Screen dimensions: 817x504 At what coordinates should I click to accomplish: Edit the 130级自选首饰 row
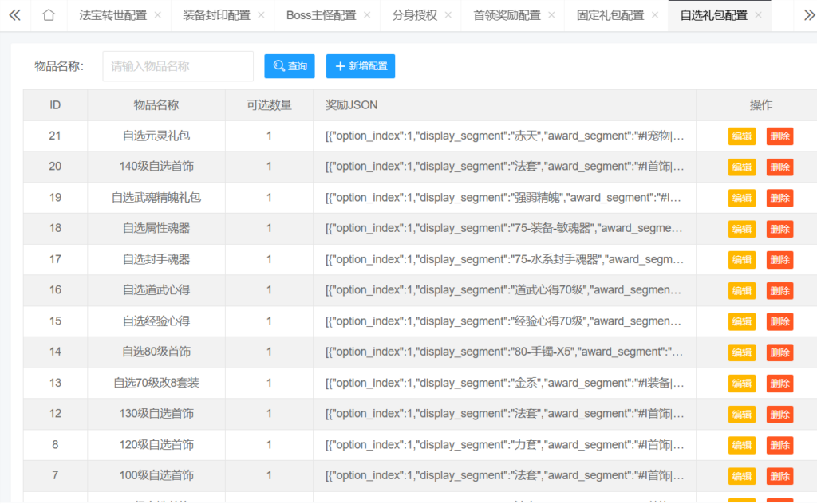742,415
